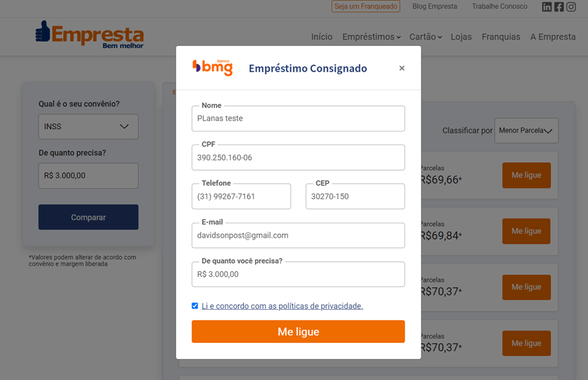Expand the Cartão menu
The image size is (588, 380).
pyautogui.click(x=425, y=37)
